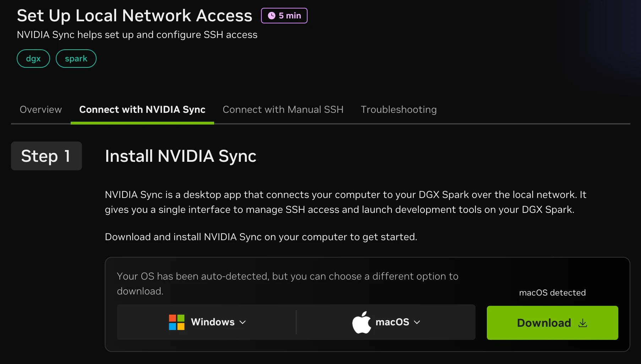This screenshot has width=641, height=364.
Task: Switch to Connect with Manual SSH tab
Action: [x=283, y=110]
